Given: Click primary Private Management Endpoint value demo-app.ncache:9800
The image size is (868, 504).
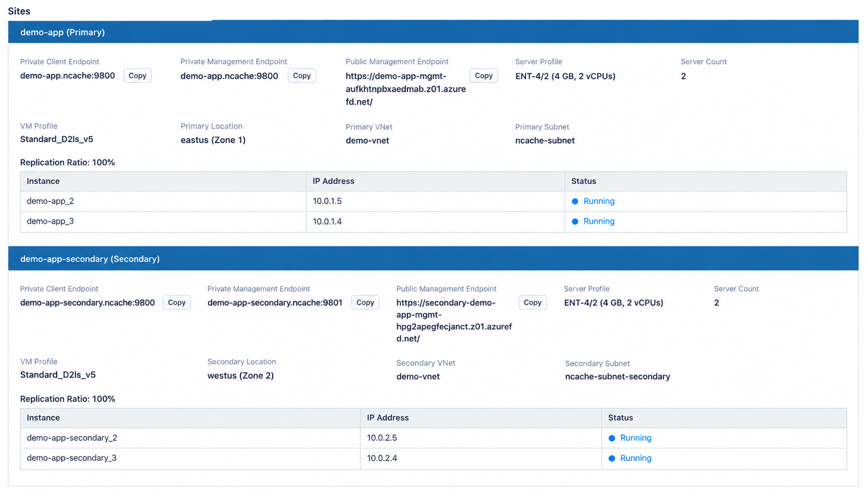Looking at the screenshot, I should (x=229, y=75).
